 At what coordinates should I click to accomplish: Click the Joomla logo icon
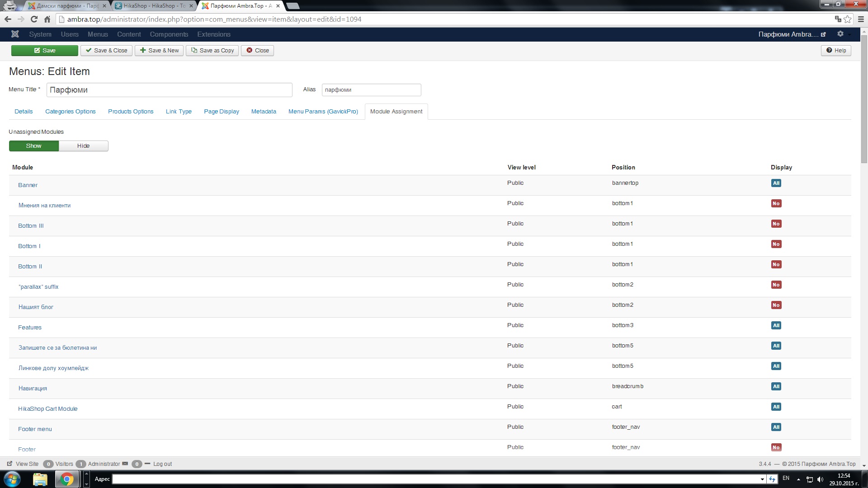tap(15, 34)
